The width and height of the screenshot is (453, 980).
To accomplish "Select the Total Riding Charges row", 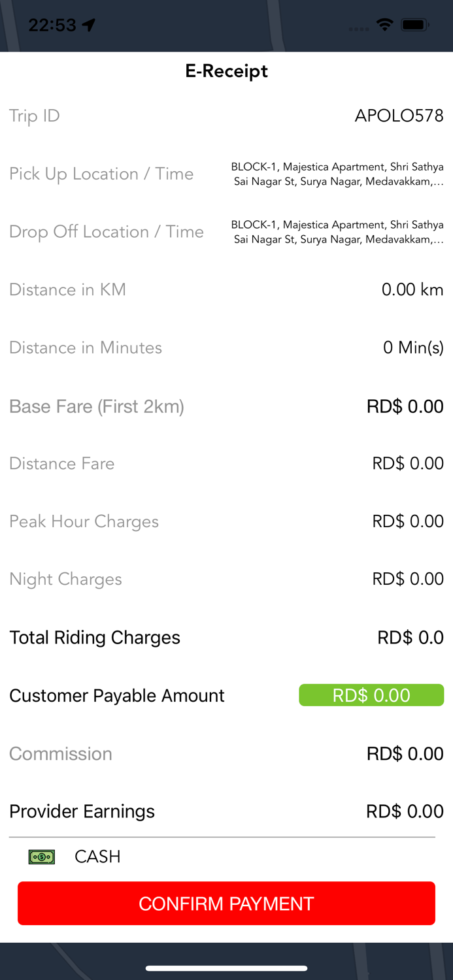I will pyautogui.click(x=226, y=637).
